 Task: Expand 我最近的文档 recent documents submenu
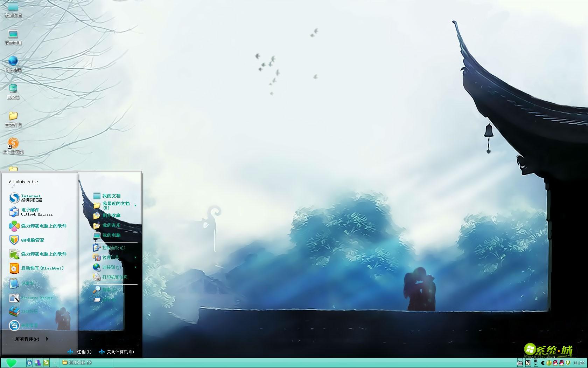[x=115, y=205]
